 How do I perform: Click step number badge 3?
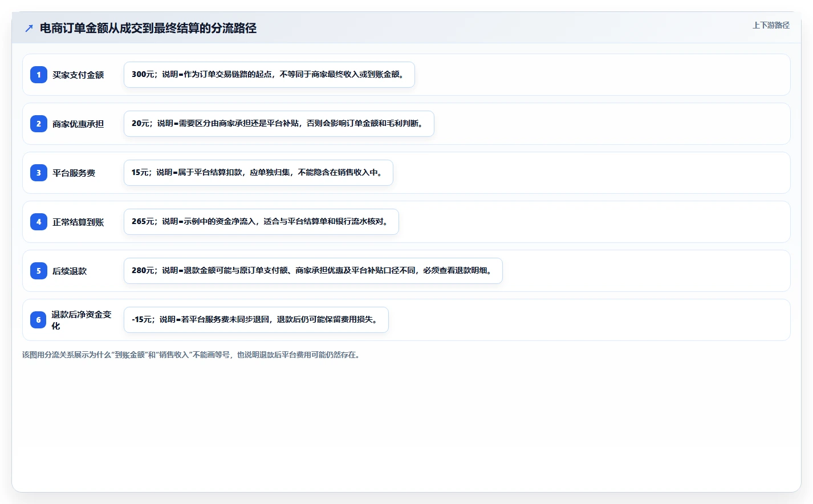39,173
